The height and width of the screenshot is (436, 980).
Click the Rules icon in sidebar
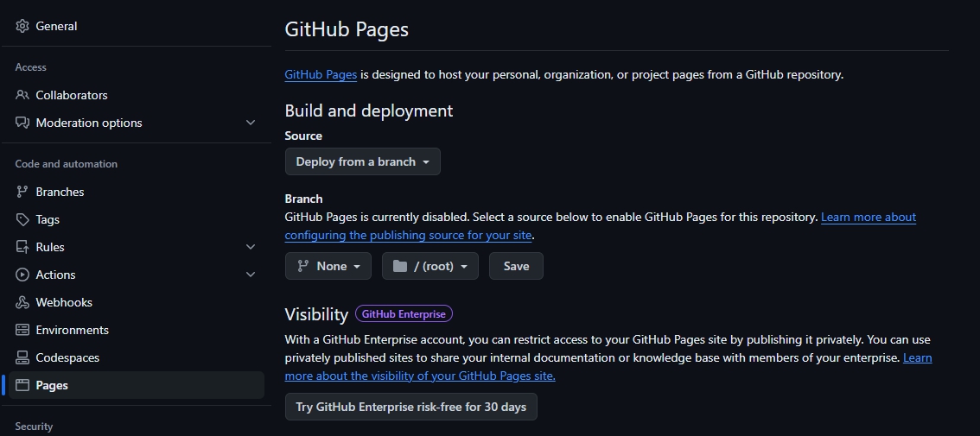(x=22, y=247)
